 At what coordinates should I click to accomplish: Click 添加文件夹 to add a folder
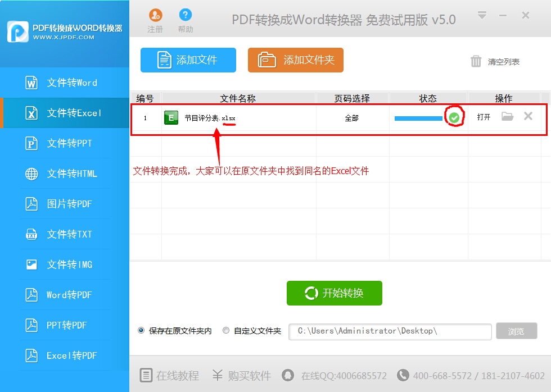click(296, 60)
